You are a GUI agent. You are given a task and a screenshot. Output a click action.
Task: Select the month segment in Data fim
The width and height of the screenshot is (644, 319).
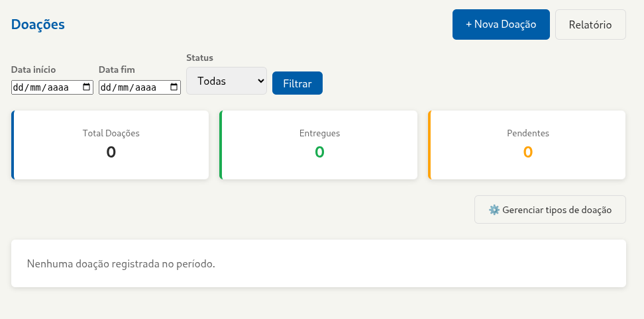123,87
